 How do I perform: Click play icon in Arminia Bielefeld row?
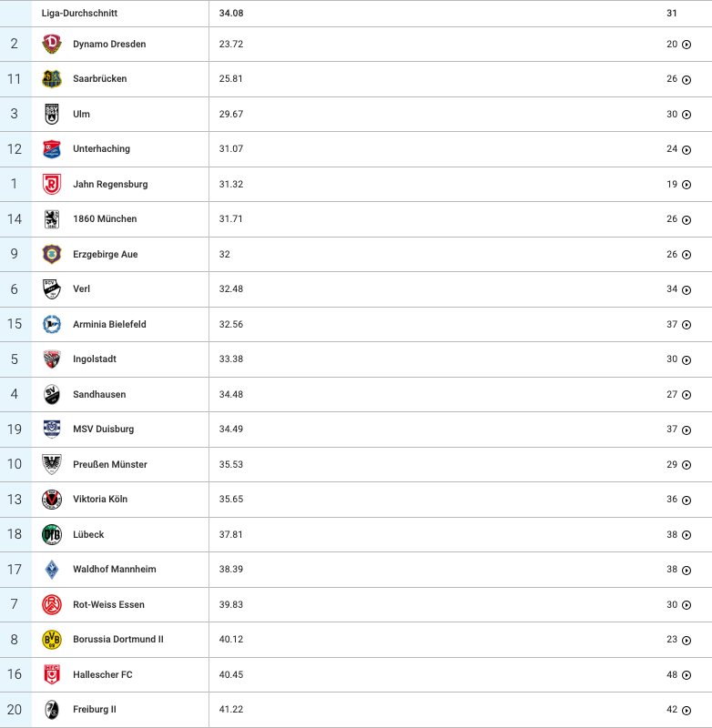[687, 325]
